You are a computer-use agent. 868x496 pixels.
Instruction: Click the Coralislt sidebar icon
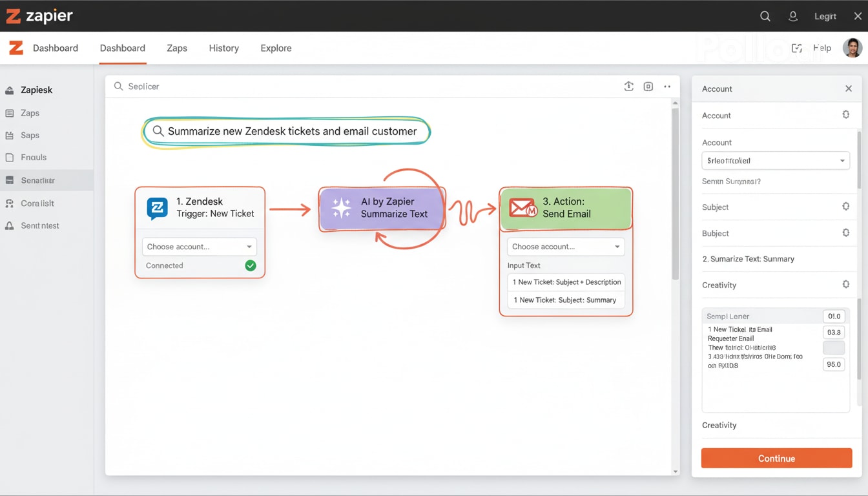[x=9, y=203]
